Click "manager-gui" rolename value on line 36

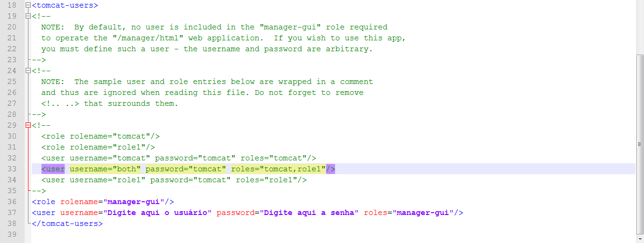pyautogui.click(x=134, y=202)
